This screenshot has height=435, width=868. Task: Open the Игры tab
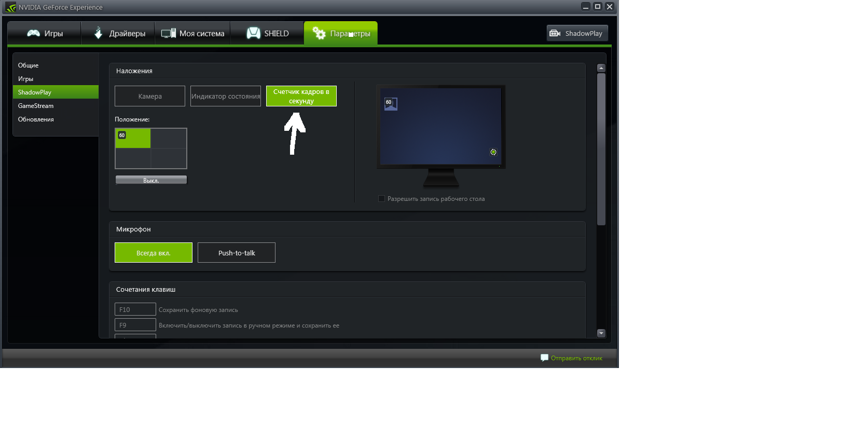[x=45, y=33]
